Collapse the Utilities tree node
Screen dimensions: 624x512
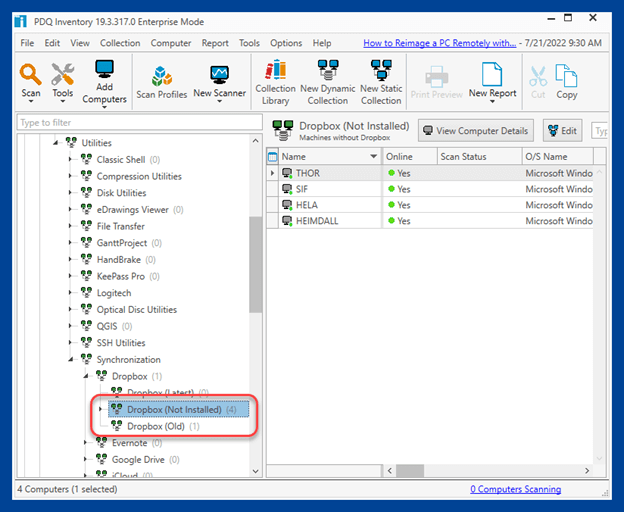[x=55, y=142]
